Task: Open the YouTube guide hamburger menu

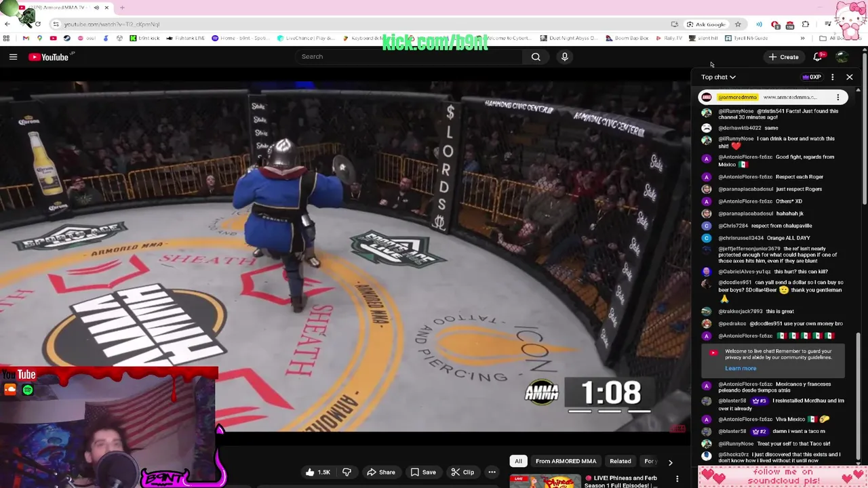Action: [x=13, y=57]
